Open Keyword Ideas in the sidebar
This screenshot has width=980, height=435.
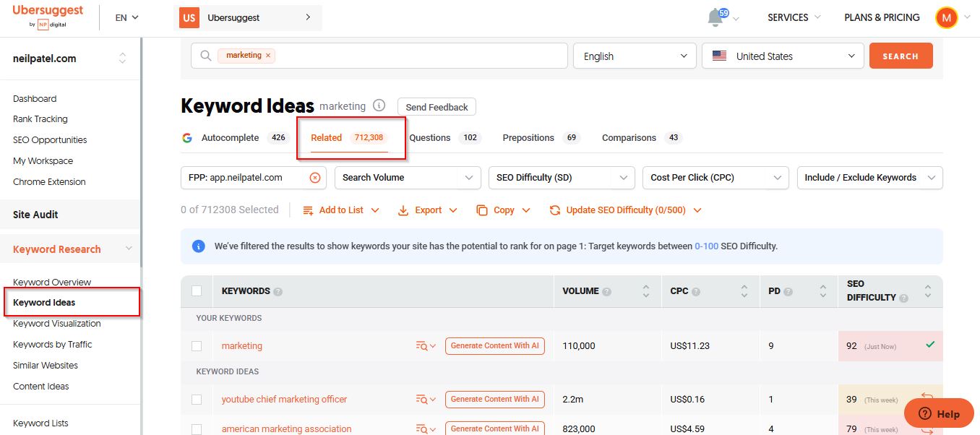44,303
